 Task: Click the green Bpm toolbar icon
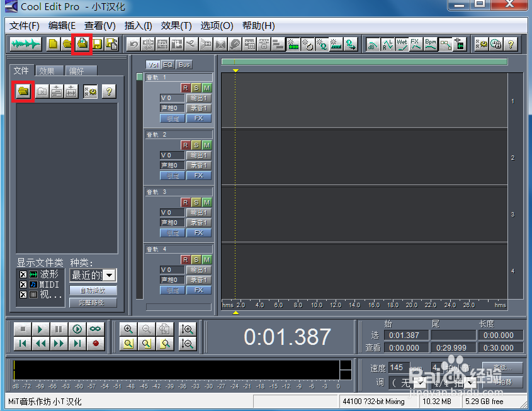[x=431, y=44]
